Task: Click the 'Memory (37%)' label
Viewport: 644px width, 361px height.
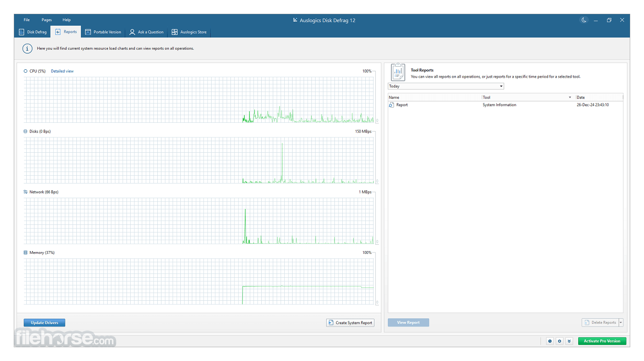Action: click(x=42, y=252)
